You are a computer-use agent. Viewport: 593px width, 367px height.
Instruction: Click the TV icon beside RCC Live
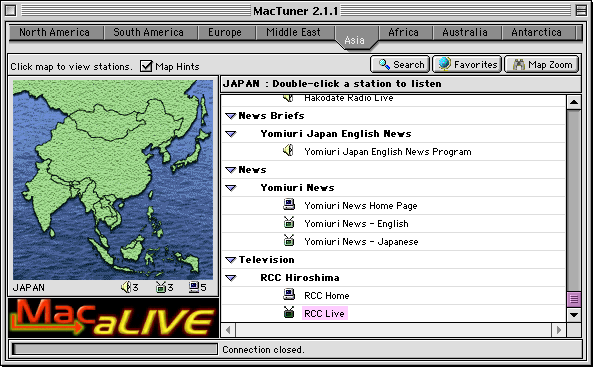click(x=289, y=312)
